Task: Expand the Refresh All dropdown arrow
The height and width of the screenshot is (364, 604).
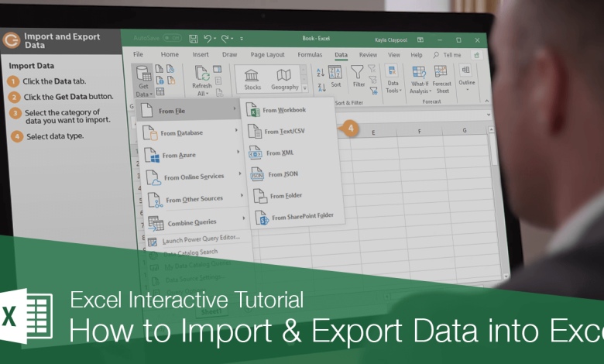Action: [208, 94]
